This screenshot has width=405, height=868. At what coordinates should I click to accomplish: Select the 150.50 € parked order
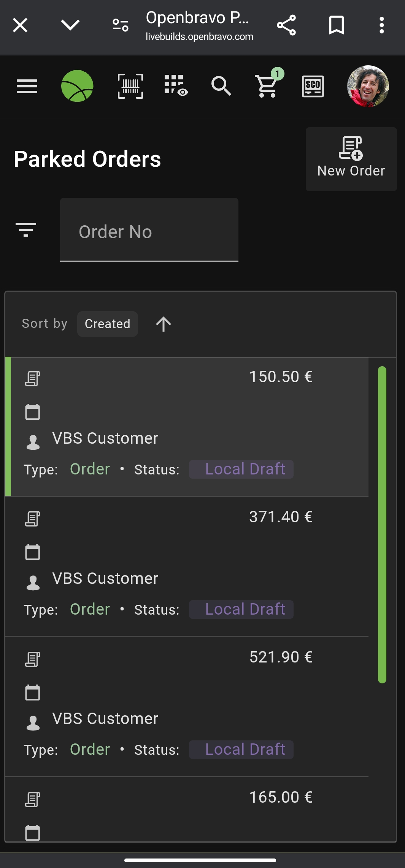(x=187, y=426)
